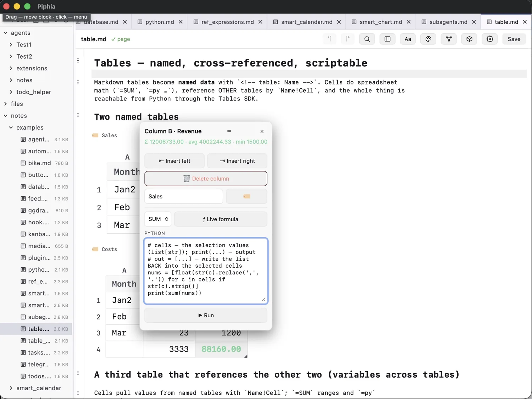Delete the Revenue column
Viewport: 532px width, 399px height.
click(x=206, y=179)
